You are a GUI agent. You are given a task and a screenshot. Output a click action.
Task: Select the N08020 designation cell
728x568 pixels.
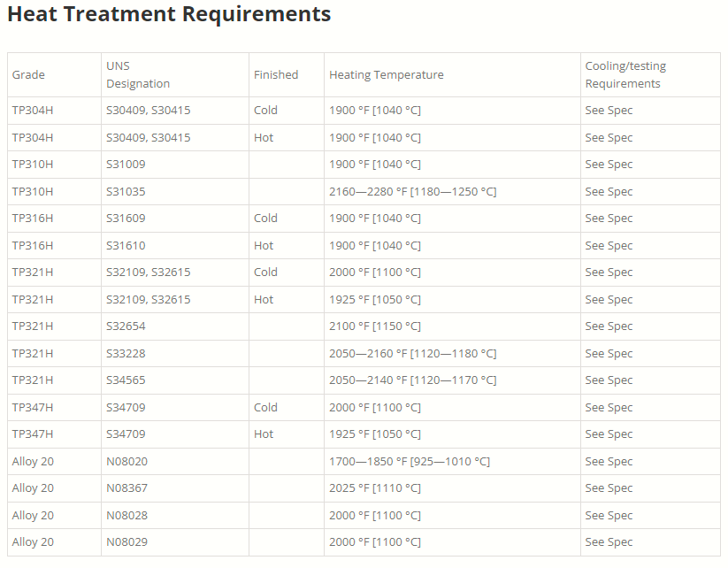click(127, 462)
